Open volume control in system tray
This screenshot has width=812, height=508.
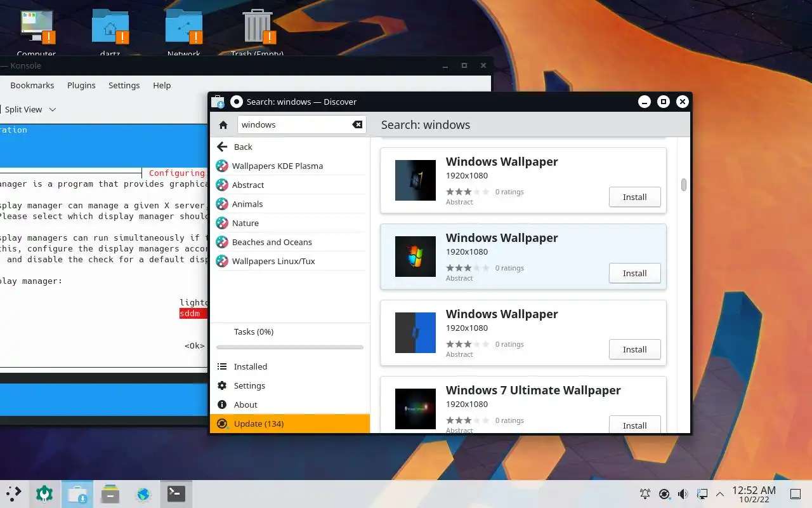(683, 494)
